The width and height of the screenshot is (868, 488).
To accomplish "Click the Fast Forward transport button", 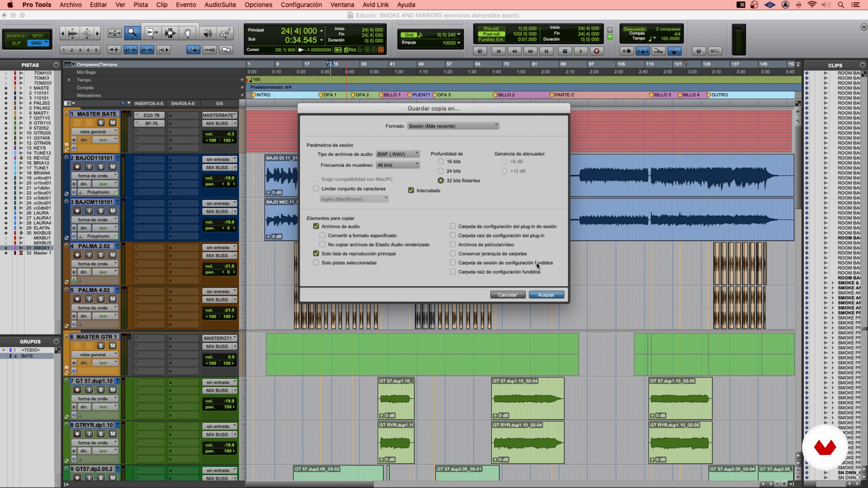I will [530, 51].
